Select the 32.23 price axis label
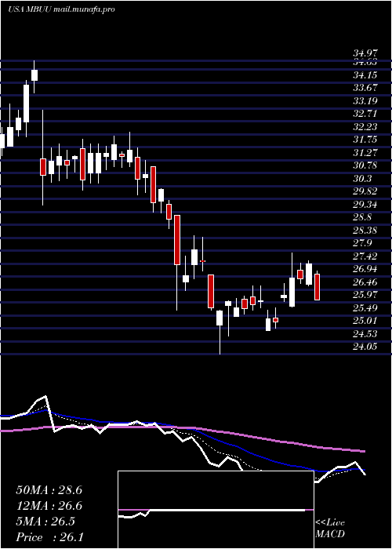 (x=365, y=127)
